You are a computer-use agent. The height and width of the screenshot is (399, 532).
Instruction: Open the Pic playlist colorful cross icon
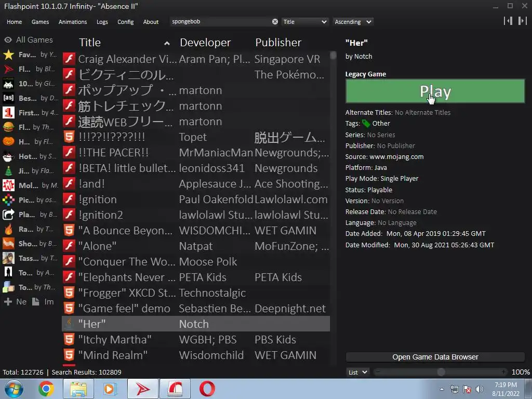[x=8, y=200]
